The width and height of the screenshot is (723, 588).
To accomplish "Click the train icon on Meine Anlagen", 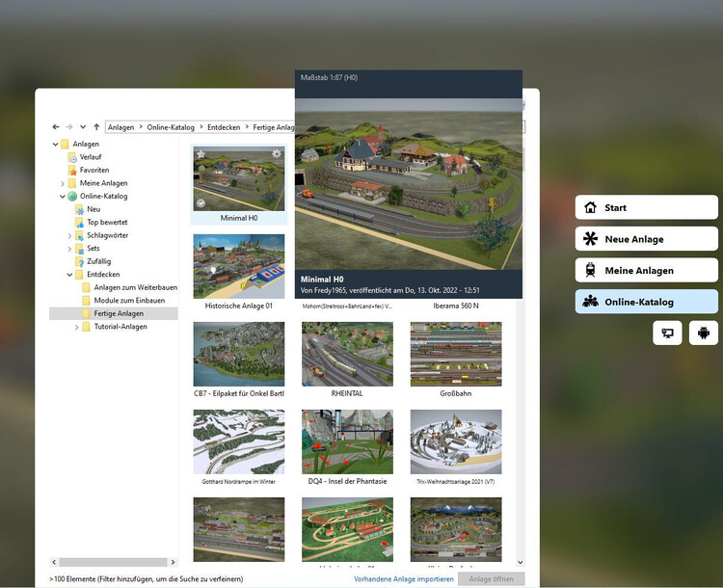I will pos(590,270).
